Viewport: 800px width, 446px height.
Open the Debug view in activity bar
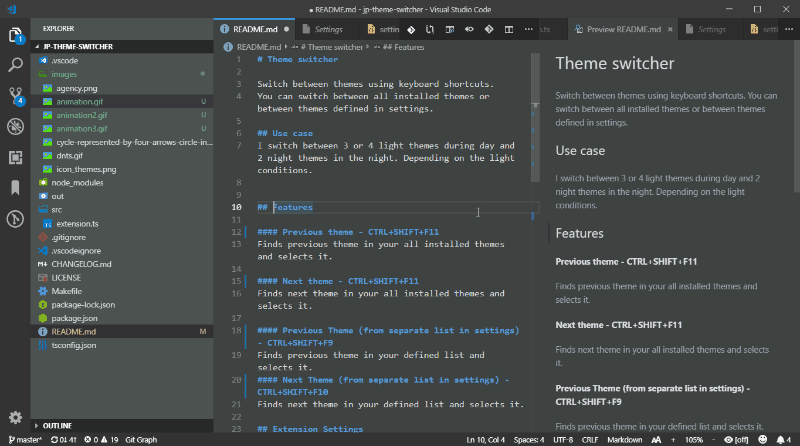tap(15, 127)
